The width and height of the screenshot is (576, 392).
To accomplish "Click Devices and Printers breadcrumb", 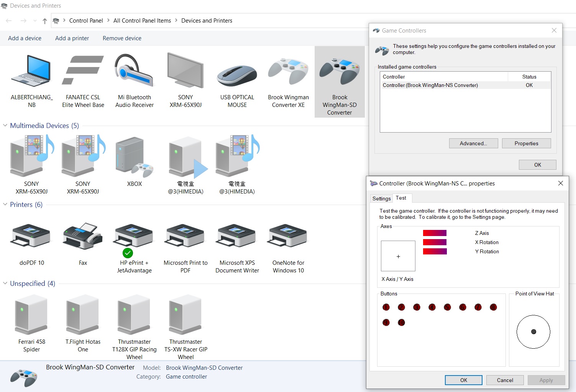I will point(207,21).
